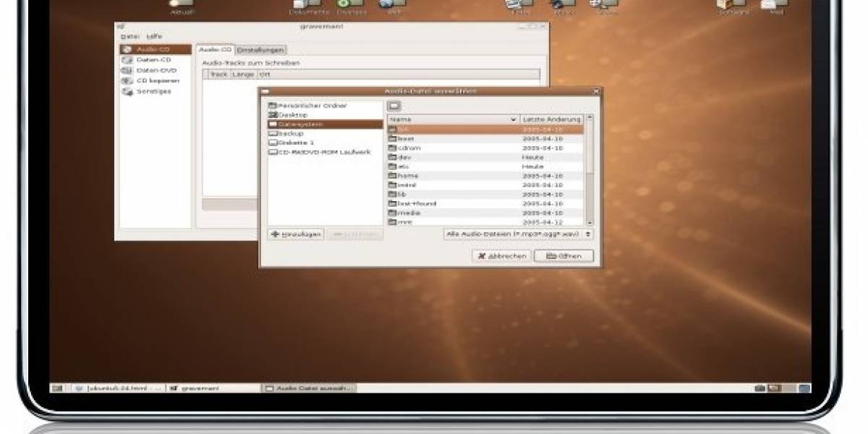Switch to the Einstellungen tab
Screen dimensions: 868x434
point(261,50)
